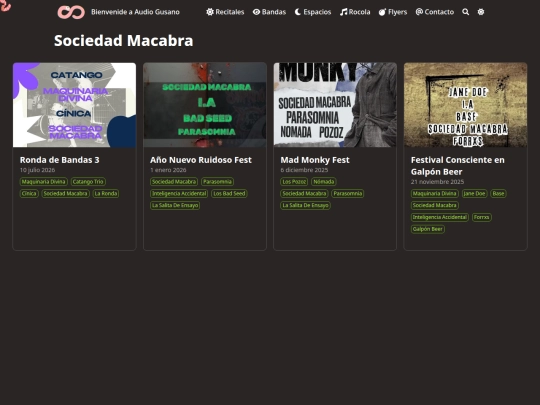
Task: Open the settings gear icon in the navbar
Action: tap(481, 12)
